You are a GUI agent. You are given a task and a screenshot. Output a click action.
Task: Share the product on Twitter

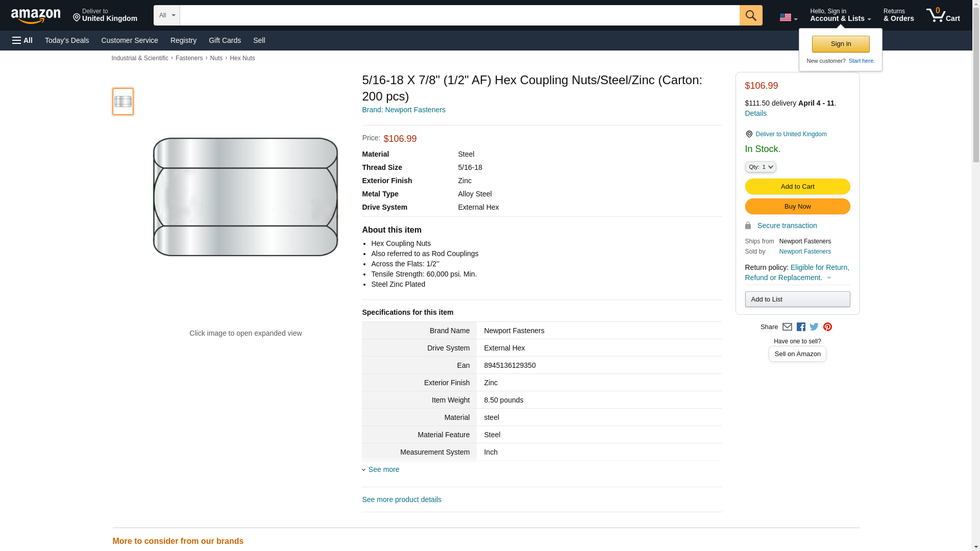tap(814, 327)
